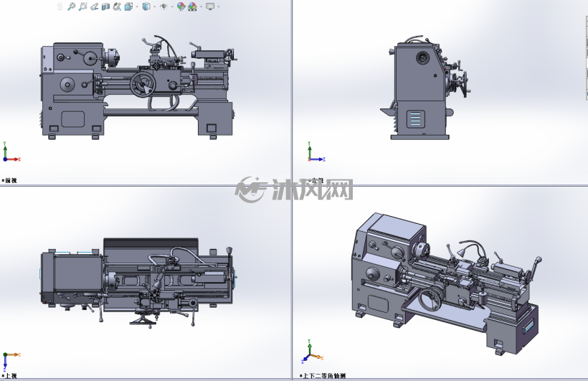Screen dimensions: 588x381
Task: Open the Section View tool
Action: (105, 6)
